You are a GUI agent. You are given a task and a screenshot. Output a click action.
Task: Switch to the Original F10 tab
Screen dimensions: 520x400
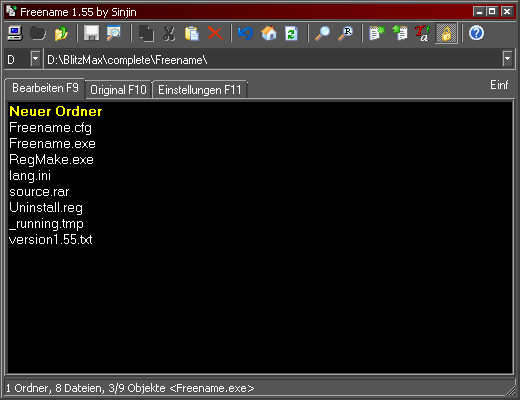(118, 90)
